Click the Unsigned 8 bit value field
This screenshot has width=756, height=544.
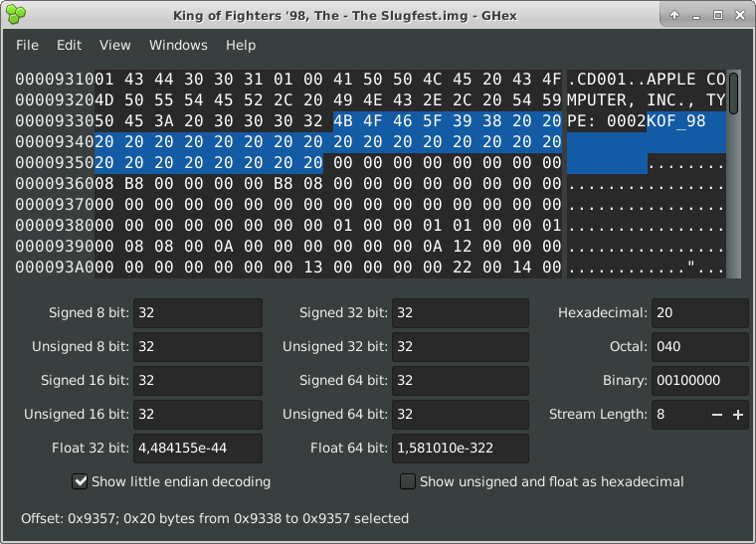(198, 347)
